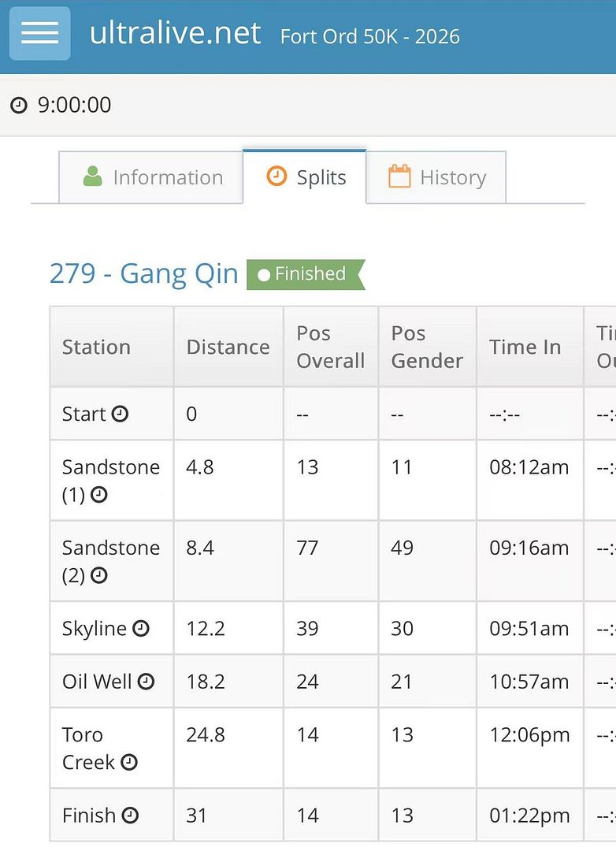The image size is (616, 851).
Task: Open the History tab
Action: [436, 177]
